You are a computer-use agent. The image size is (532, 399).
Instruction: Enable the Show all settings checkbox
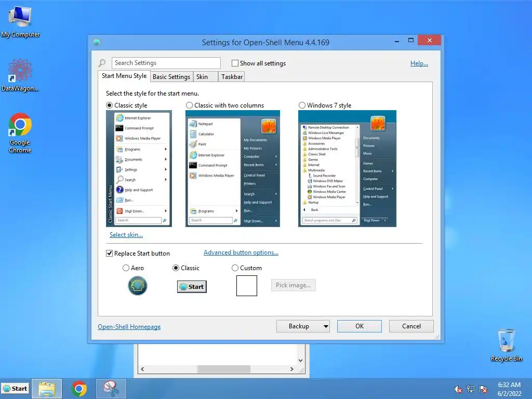pyautogui.click(x=235, y=63)
